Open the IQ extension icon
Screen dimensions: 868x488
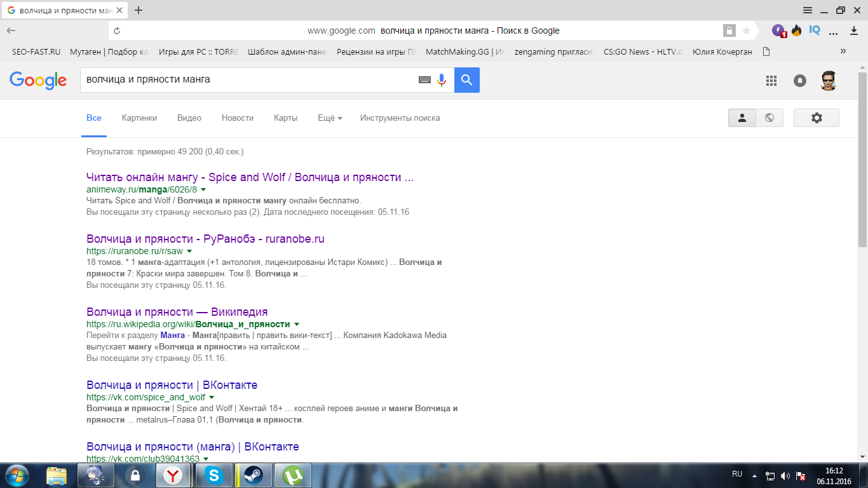click(x=815, y=30)
